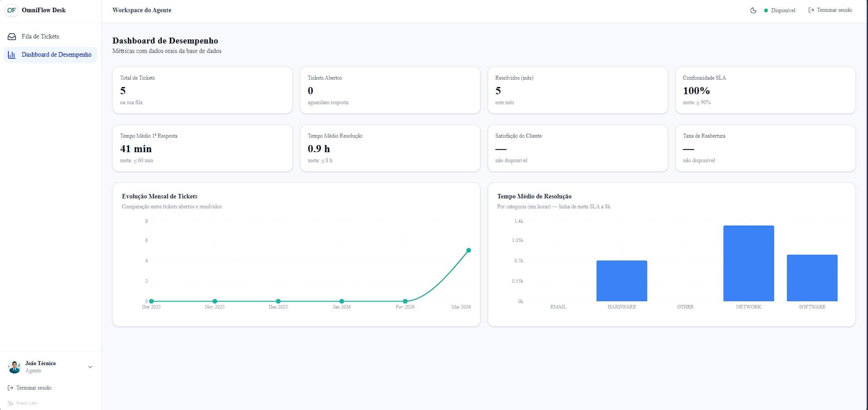
Task: Click the Fila de Tickets inbox icon
Action: tap(12, 37)
